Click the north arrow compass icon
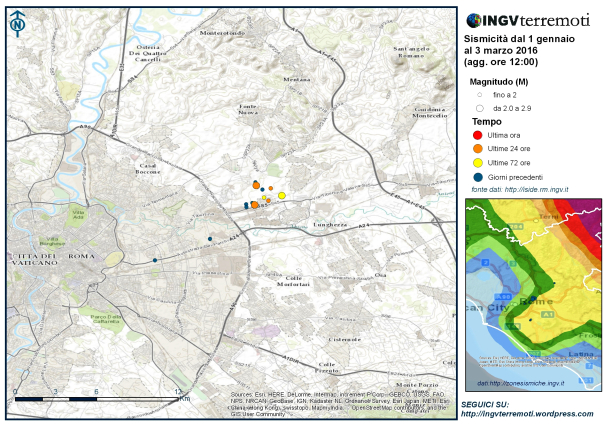604x427 pixels. point(18,24)
